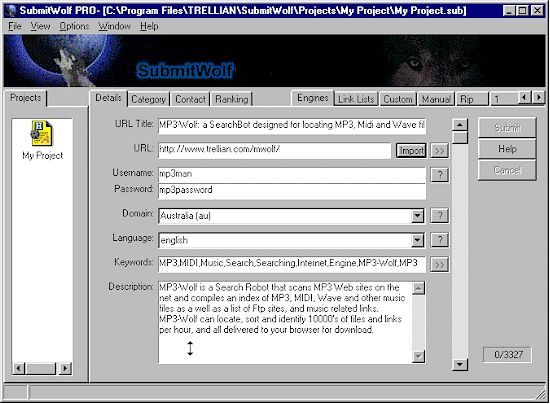The height and width of the screenshot is (404, 550).
Task: Click the Projects panel right scroll arrow
Action: tap(65, 369)
